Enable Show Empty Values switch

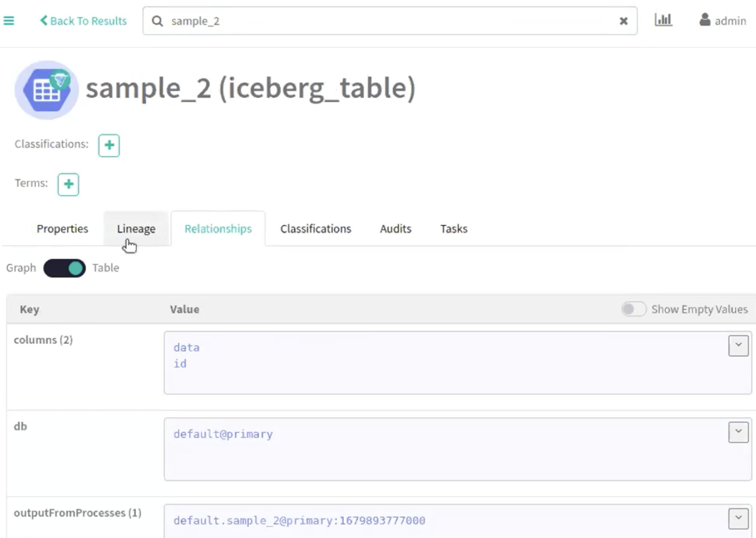point(633,309)
